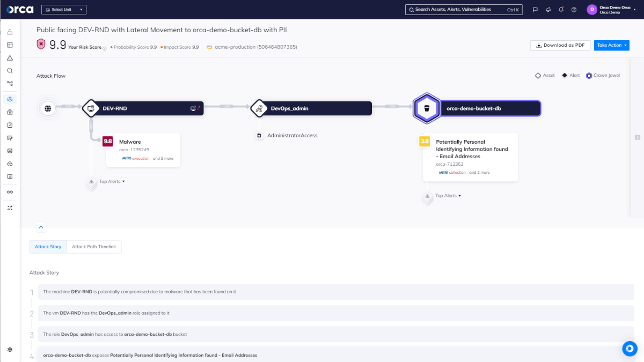Click "and 3 more" on Malware card
This screenshot has height=362, width=644.
(x=163, y=159)
